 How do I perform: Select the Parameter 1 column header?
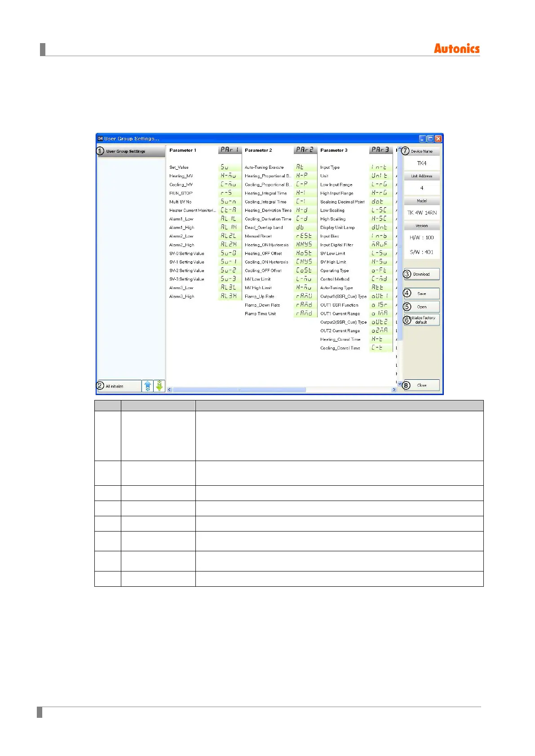pyautogui.click(x=183, y=150)
